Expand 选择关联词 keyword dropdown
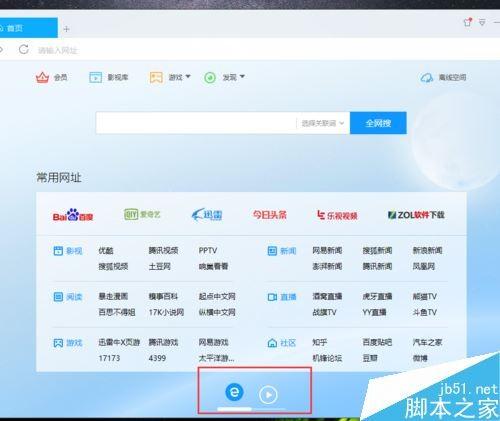 [322, 123]
